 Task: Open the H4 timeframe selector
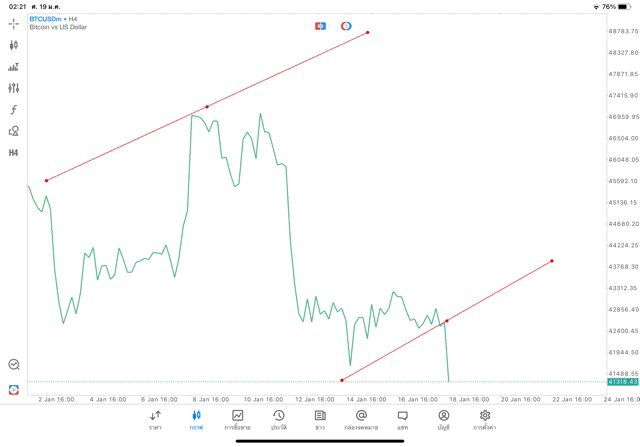[x=13, y=153]
